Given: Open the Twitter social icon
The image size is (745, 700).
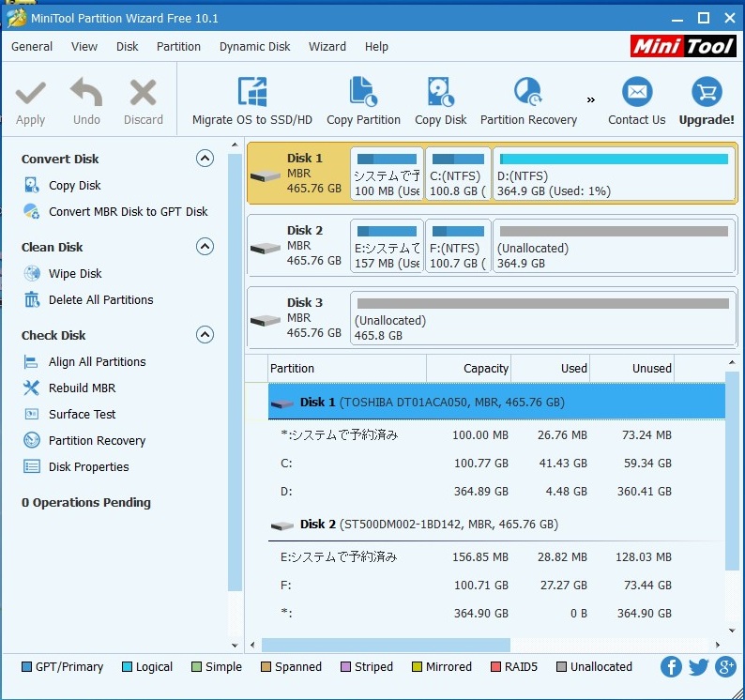Looking at the screenshot, I should [698, 667].
